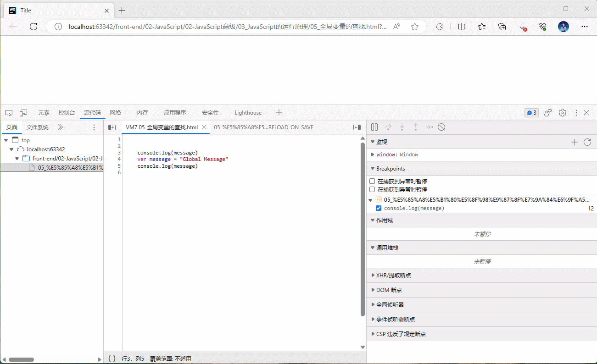Screen dimensions: 597x364
Task: Click pretty print braces icon
Action: click(x=112, y=358)
